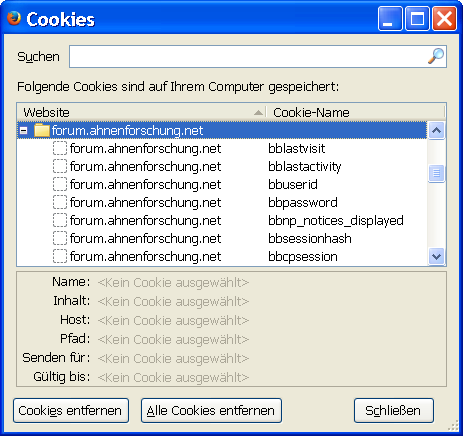Click the cookie icon beside bbpassword
The width and height of the screenshot is (463, 436).
tap(60, 202)
